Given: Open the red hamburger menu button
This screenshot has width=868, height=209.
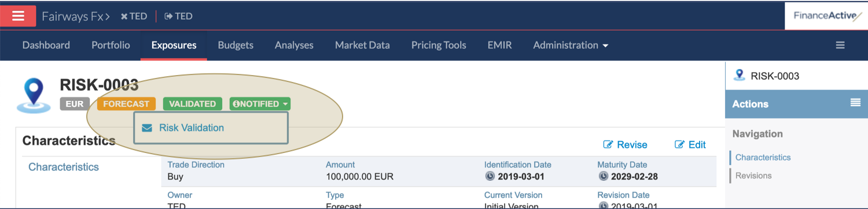Looking at the screenshot, I should point(18,16).
